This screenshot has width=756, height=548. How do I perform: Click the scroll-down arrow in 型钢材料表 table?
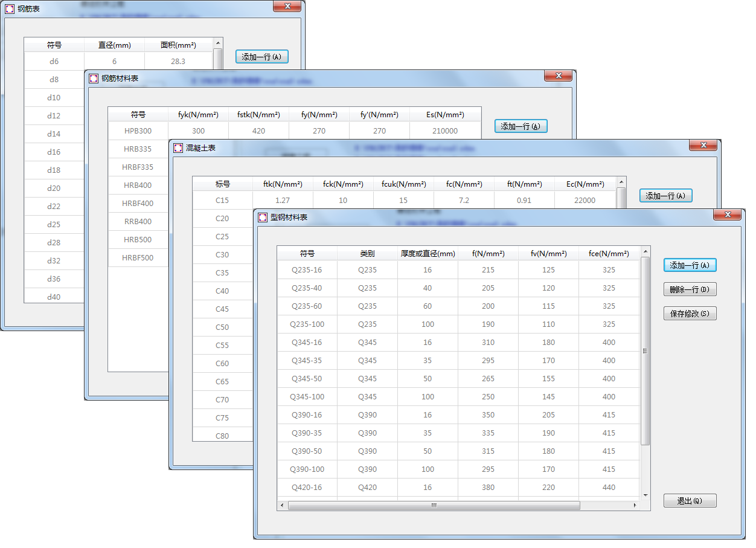pyautogui.click(x=645, y=495)
